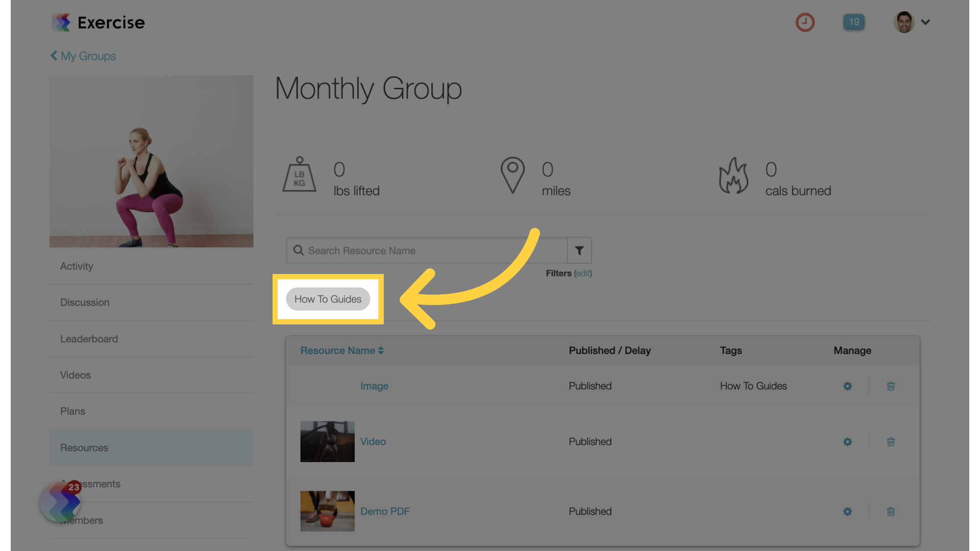This screenshot has width=980, height=551.
Task: Click the Resource Name sort arrow
Action: 381,350
